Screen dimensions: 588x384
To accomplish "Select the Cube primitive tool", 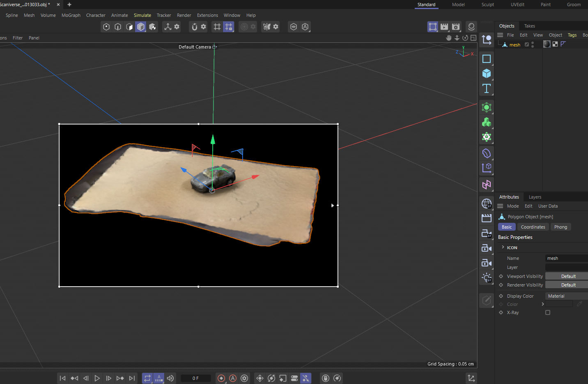I will tap(486, 74).
